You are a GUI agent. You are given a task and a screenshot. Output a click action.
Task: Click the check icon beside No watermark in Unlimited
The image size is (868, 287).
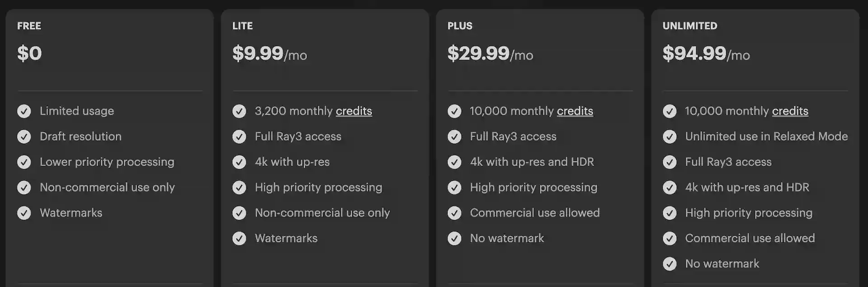670,264
